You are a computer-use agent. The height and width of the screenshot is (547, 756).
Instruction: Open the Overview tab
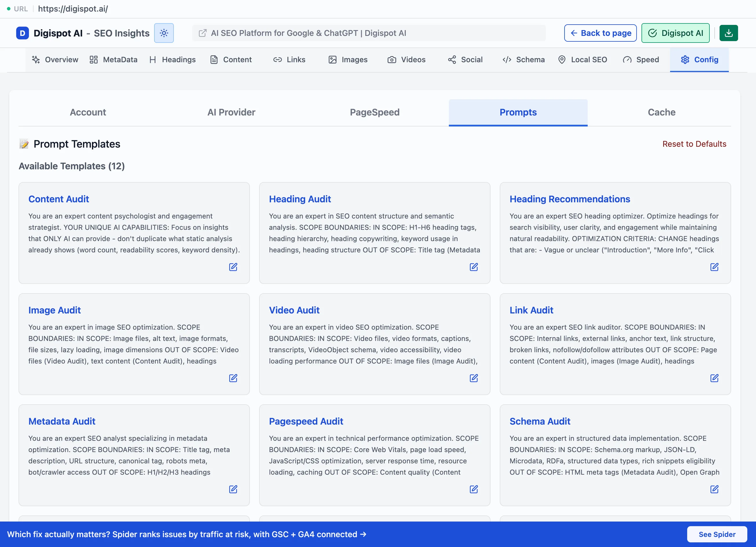point(55,60)
